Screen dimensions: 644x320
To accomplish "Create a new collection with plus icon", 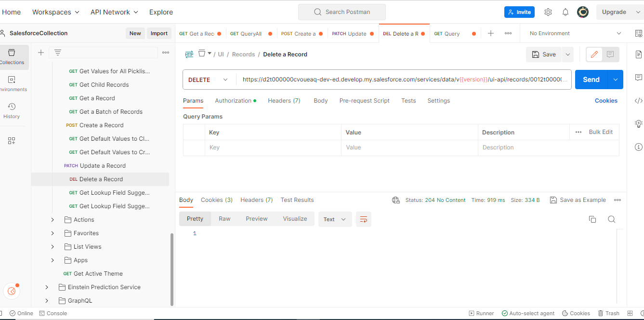I will tap(41, 53).
